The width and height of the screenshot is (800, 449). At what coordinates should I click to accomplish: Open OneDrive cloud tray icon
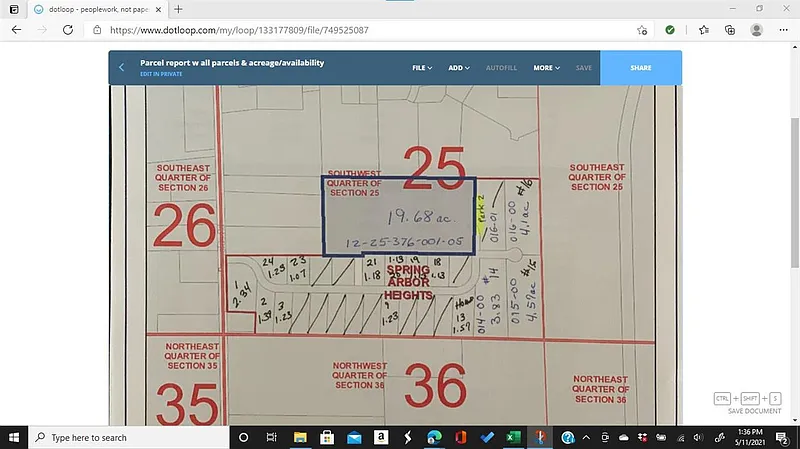pyautogui.click(x=623, y=437)
